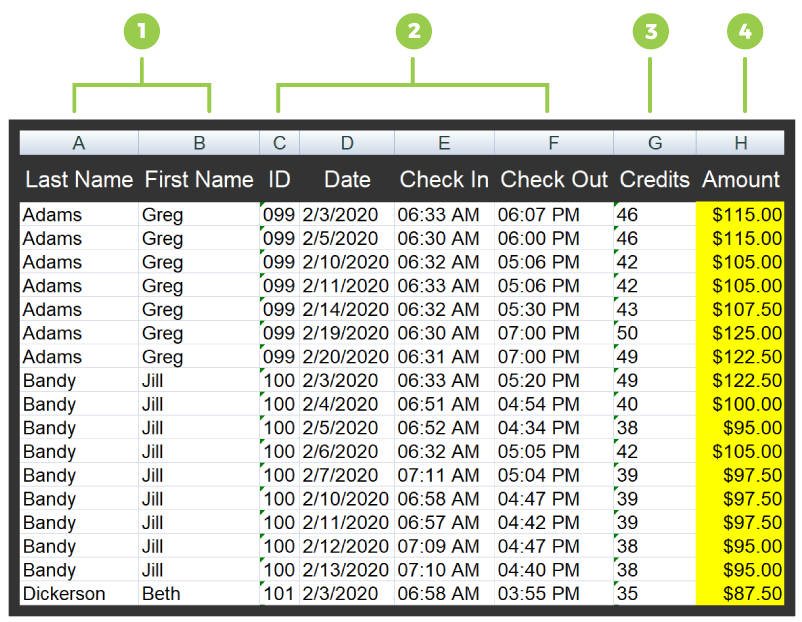Viewport: 802px width, 622px height.
Task: Click the green callout badge numbered 2
Action: [x=413, y=31]
